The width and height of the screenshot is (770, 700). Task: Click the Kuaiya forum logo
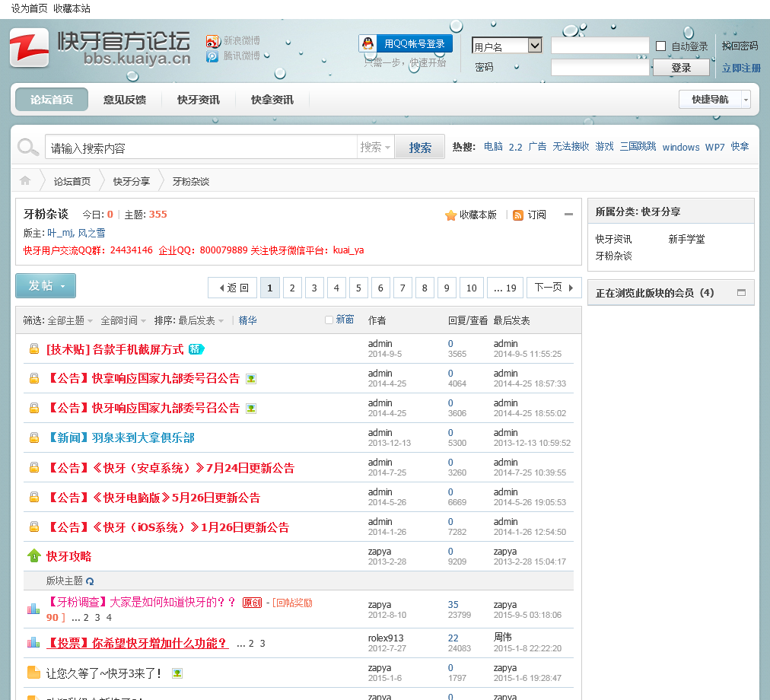coord(100,48)
